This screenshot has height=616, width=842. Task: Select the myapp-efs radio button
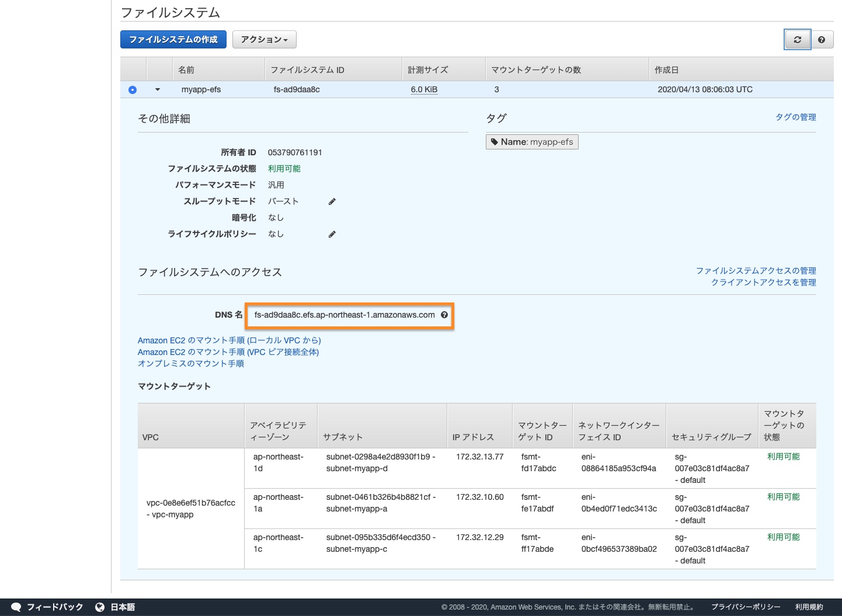click(x=133, y=90)
